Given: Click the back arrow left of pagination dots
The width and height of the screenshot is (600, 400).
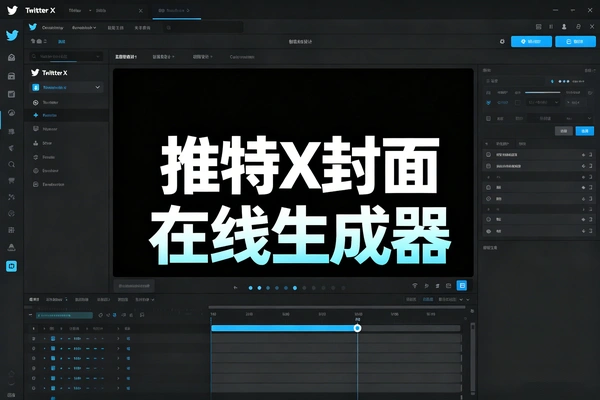Looking at the screenshot, I should click(235, 287).
